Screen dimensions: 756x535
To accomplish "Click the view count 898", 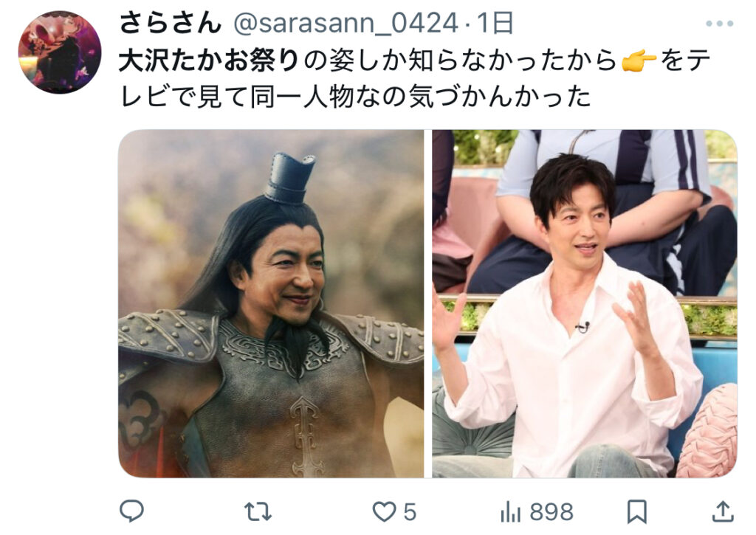I will point(551,512).
